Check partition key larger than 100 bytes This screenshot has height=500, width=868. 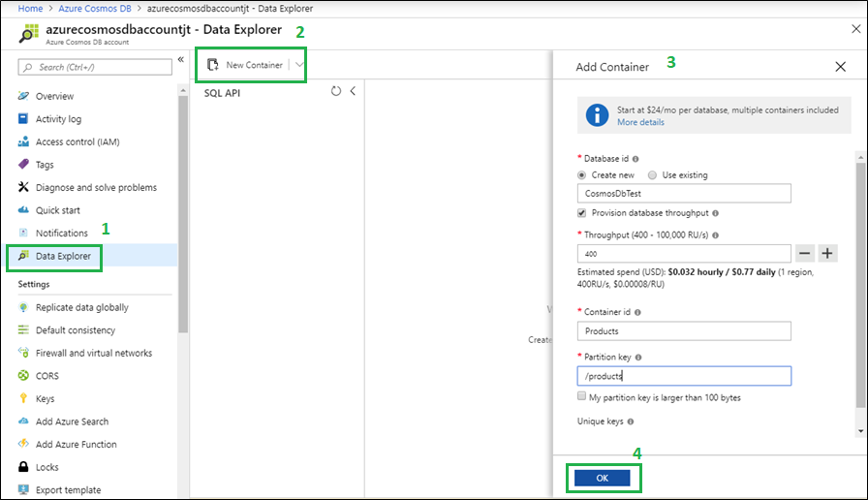[x=581, y=396]
